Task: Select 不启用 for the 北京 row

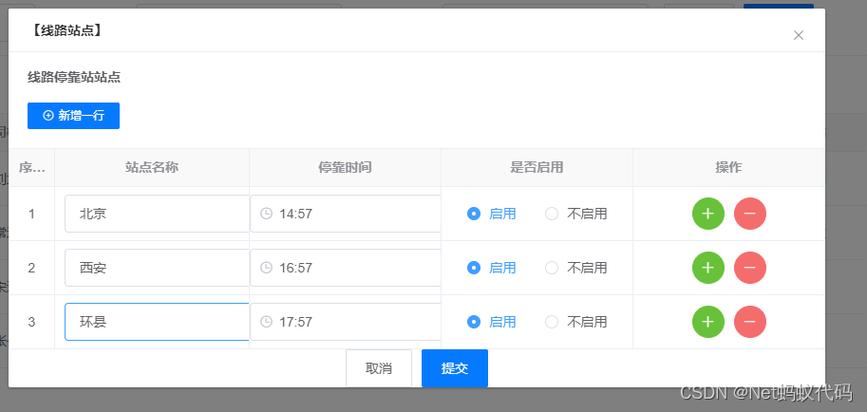Action: click(576, 213)
